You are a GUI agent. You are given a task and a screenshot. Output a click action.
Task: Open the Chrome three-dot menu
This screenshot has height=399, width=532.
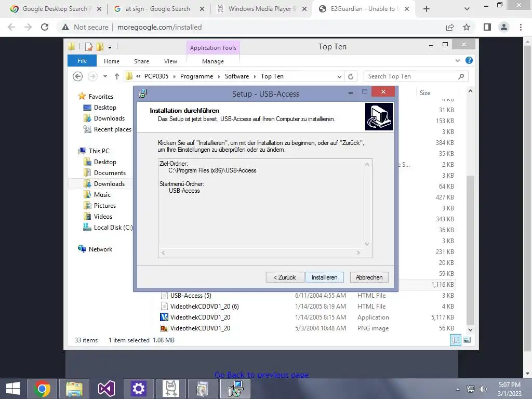click(x=521, y=27)
